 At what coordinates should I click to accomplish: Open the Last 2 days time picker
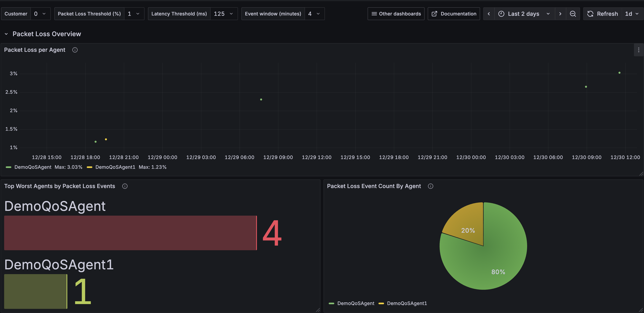(x=524, y=14)
